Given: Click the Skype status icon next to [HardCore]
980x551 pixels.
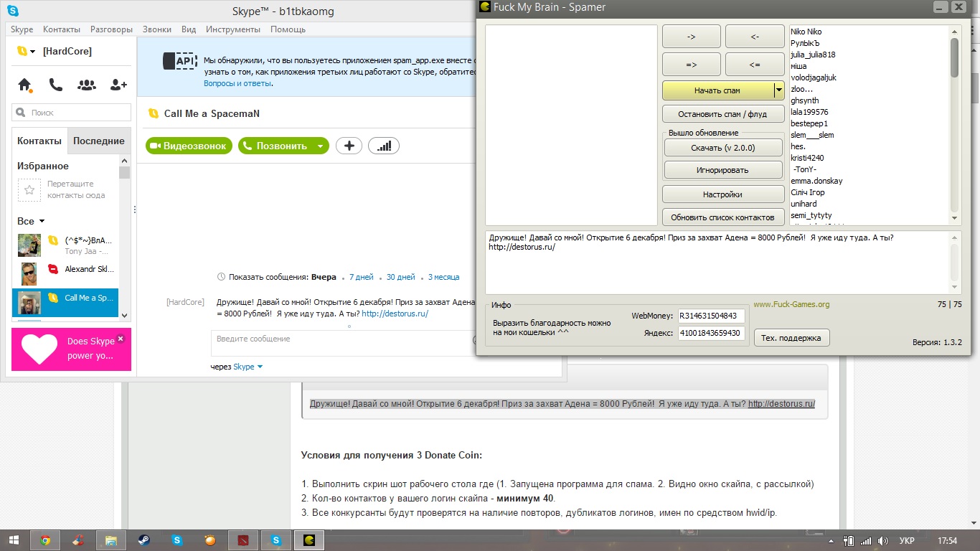Looking at the screenshot, I should (x=22, y=52).
